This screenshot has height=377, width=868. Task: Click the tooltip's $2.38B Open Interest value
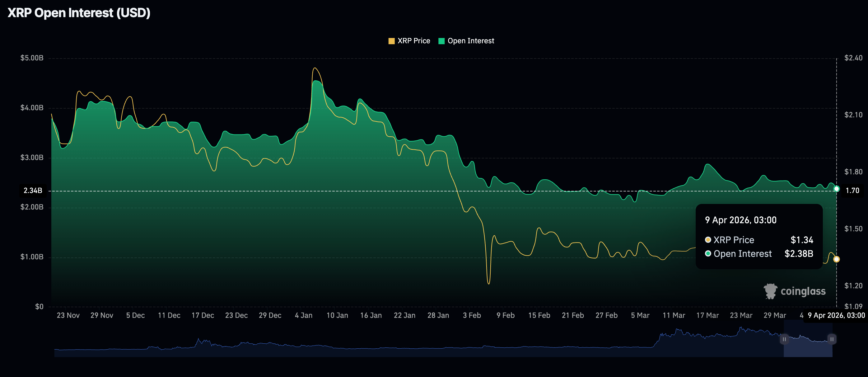[799, 254]
